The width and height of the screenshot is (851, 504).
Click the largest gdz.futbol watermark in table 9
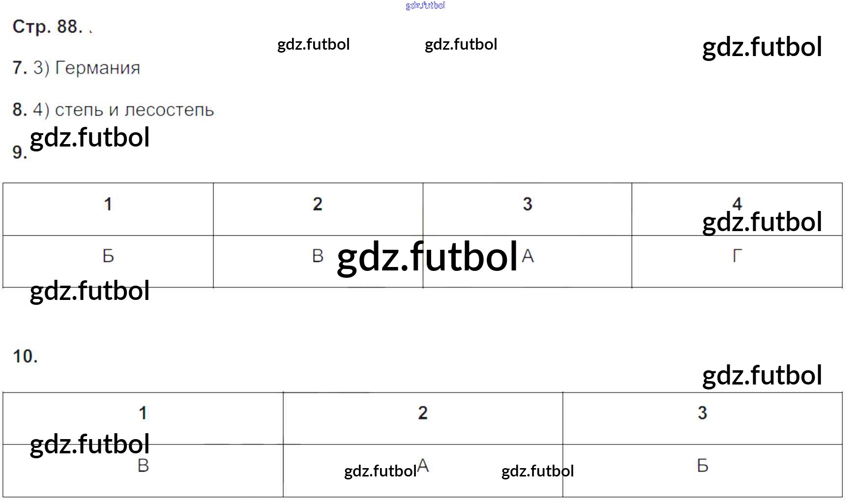click(x=427, y=257)
